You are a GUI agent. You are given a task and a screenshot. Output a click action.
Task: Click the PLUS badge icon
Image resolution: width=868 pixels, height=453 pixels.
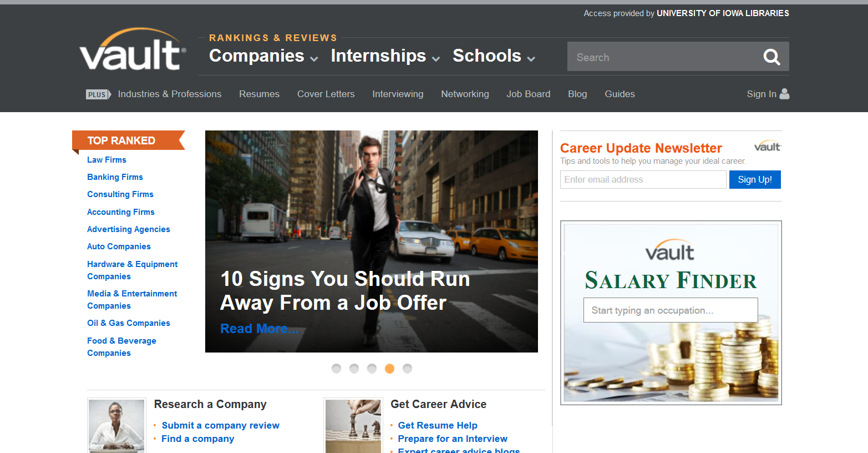(98, 94)
